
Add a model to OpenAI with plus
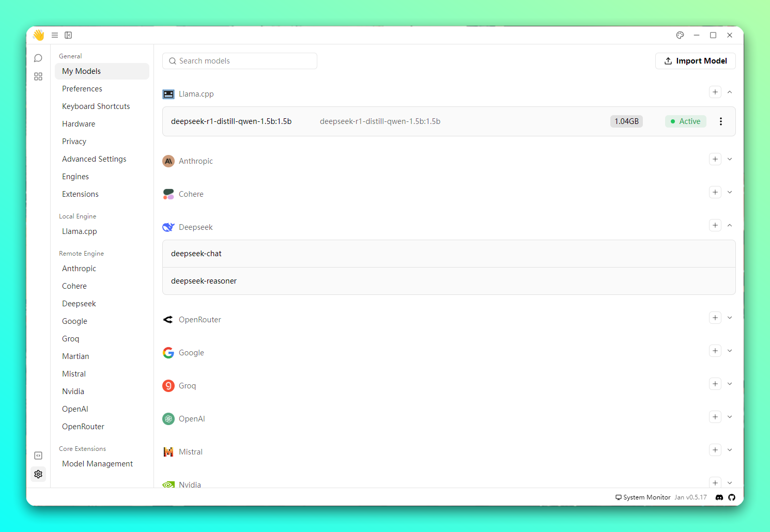(x=715, y=417)
